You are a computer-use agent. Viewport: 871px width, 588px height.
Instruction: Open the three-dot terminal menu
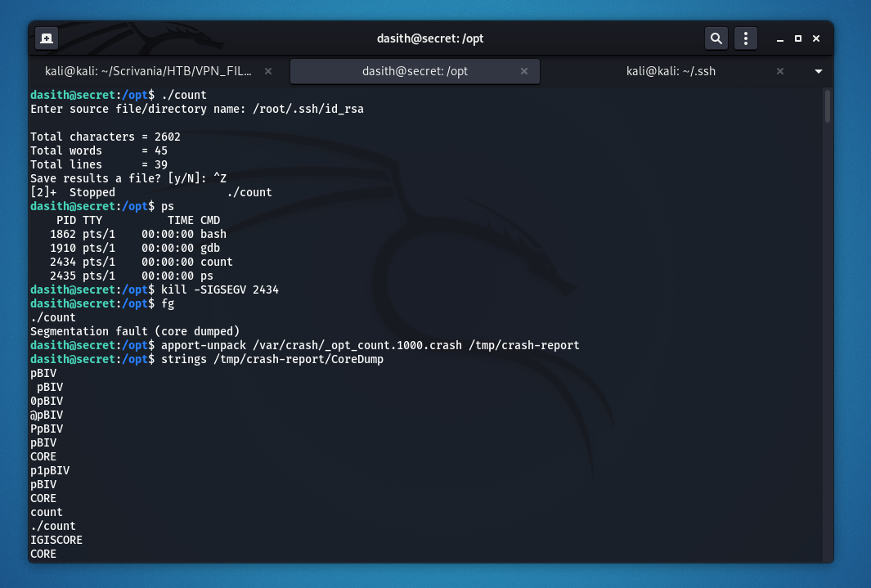(745, 38)
